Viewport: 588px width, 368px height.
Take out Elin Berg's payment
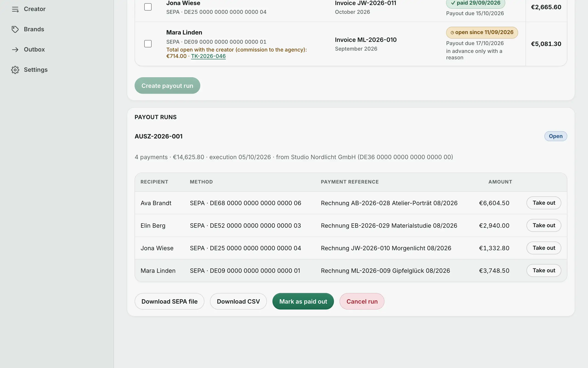pos(544,225)
